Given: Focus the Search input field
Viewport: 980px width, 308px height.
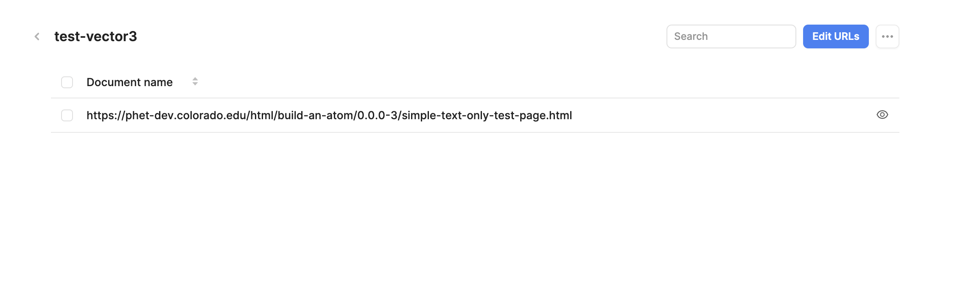Looking at the screenshot, I should click(731, 36).
